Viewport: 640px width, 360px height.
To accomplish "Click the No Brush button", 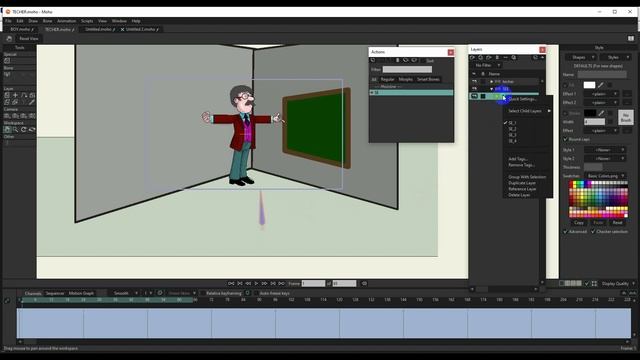I will 626,118.
